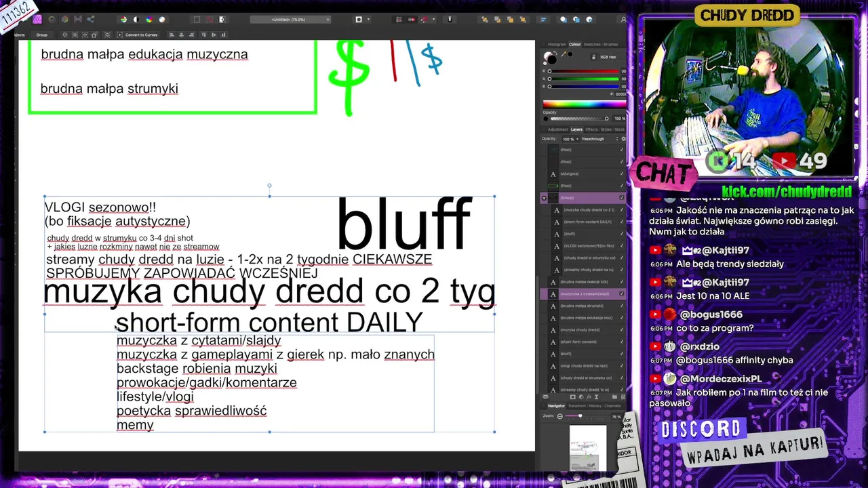Click the hourglass Live Filters icon

tap(596, 397)
